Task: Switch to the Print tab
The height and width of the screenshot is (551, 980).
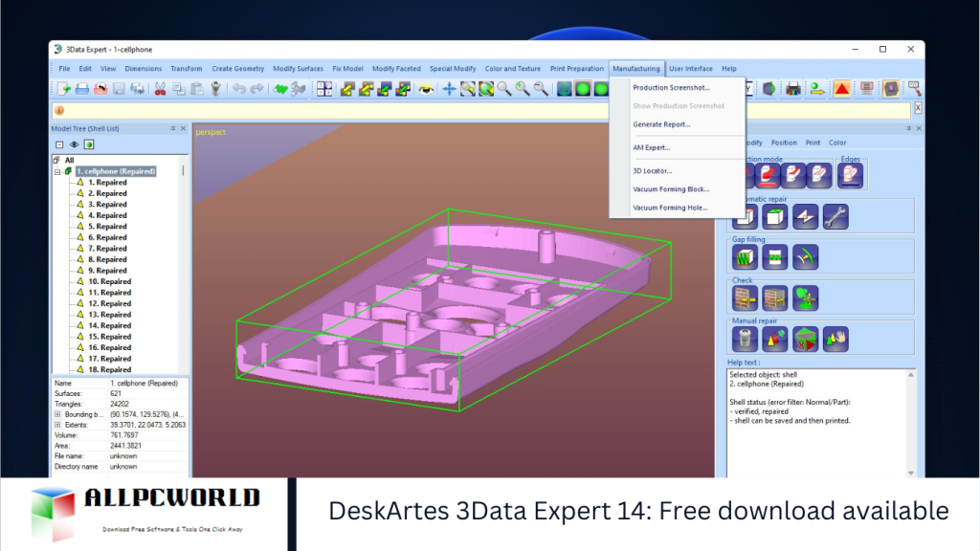Action: pos(813,143)
